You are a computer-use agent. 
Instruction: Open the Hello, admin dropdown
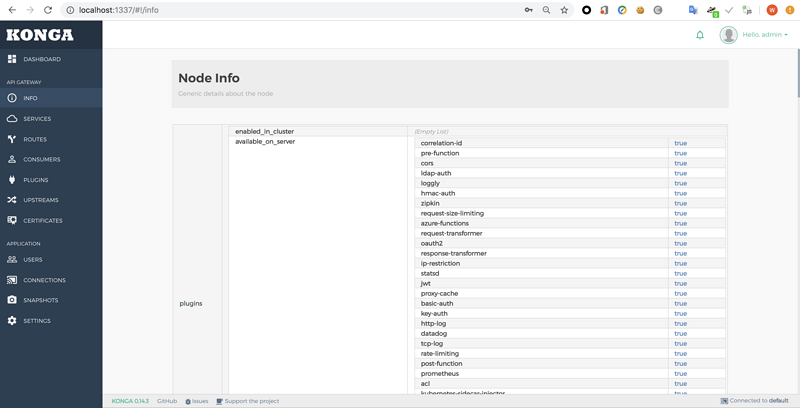764,35
